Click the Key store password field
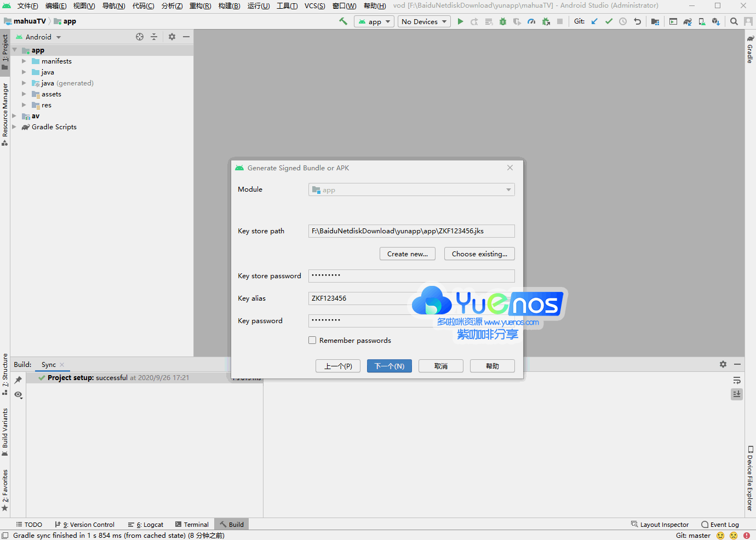 pos(411,276)
